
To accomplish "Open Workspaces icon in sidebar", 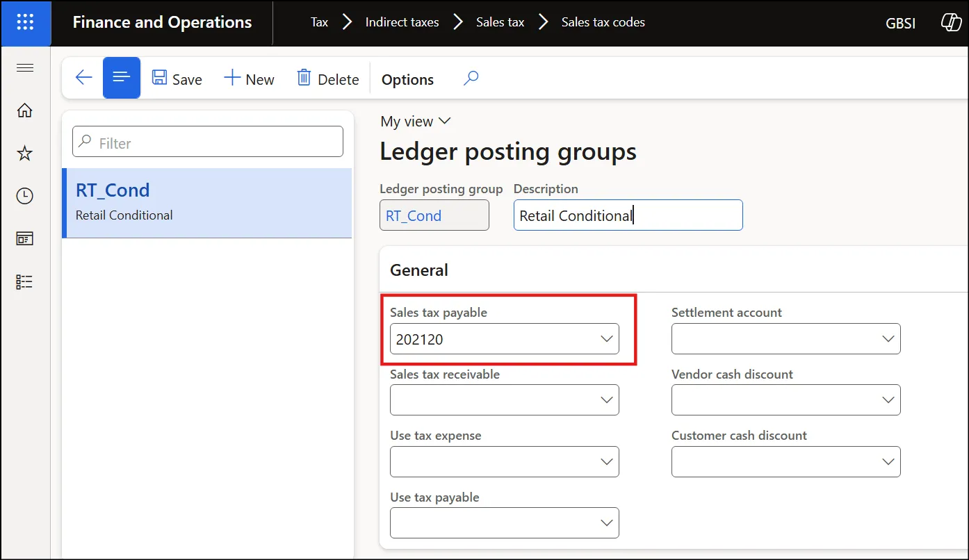I will 25,239.
